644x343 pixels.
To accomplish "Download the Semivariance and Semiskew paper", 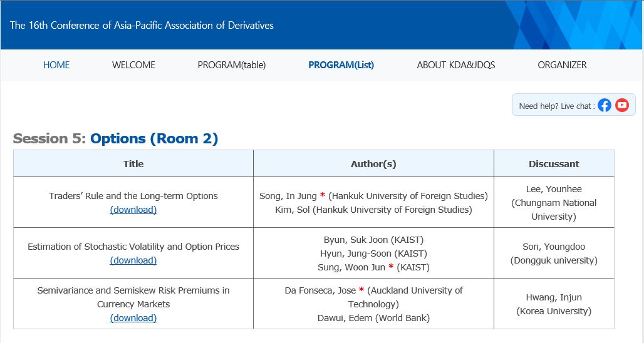I will pos(133,318).
